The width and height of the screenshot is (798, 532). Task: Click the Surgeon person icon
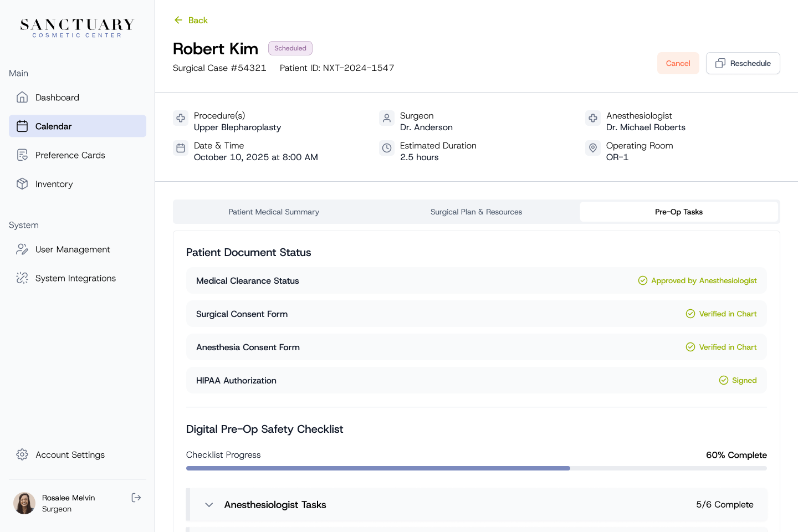tap(387, 118)
